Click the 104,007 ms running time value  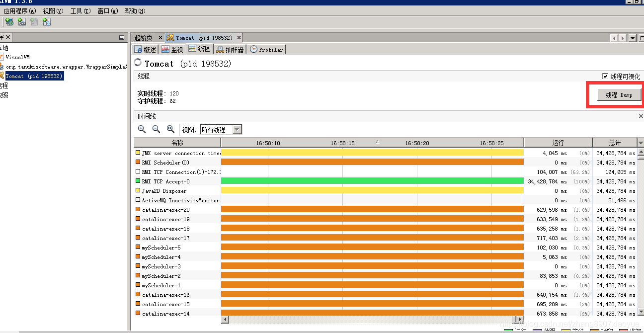[552, 172]
